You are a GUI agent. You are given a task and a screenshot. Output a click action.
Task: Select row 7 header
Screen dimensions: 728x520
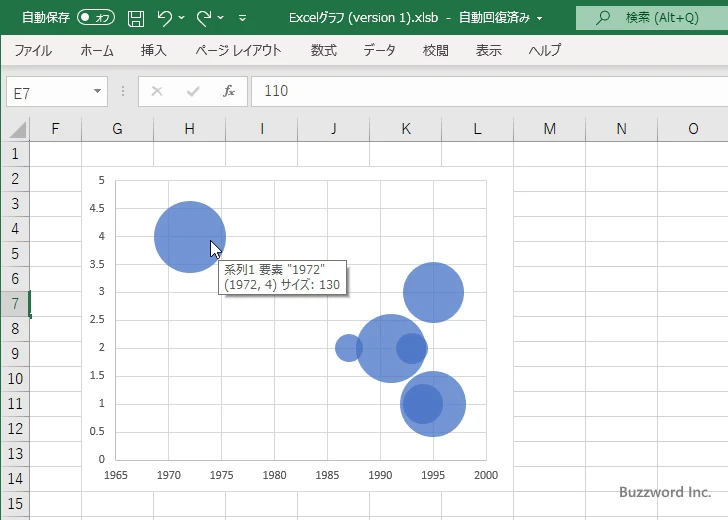pos(15,304)
